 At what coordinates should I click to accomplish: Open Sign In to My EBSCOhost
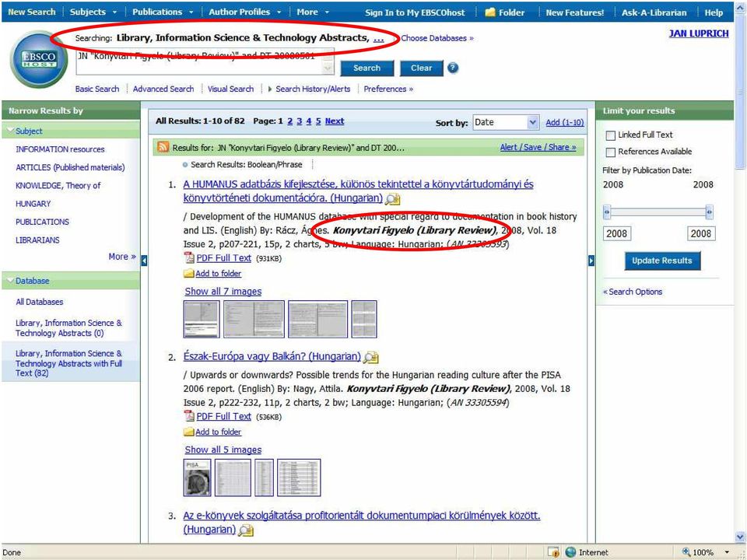415,13
